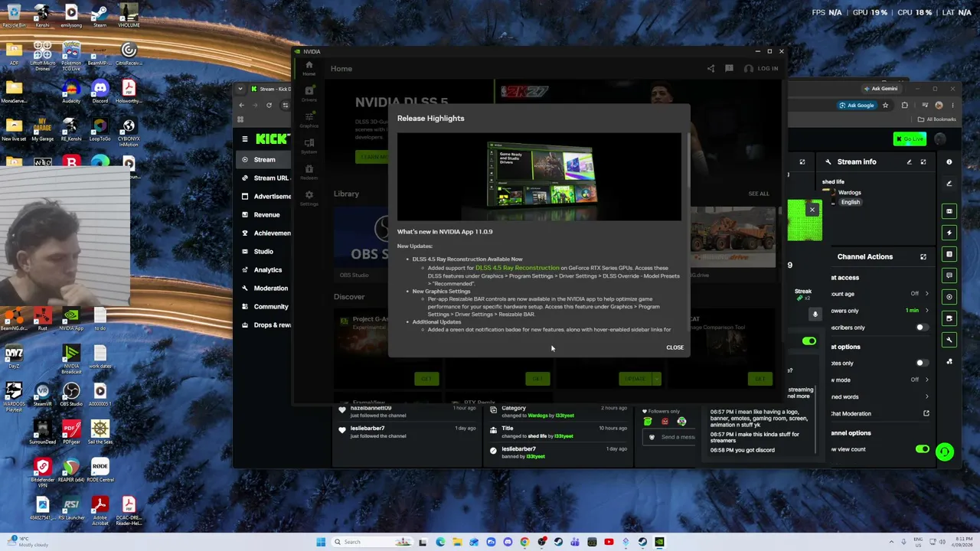Open File Explorer from the taskbar
Viewport: 980px width, 551px height.
pyautogui.click(x=457, y=542)
